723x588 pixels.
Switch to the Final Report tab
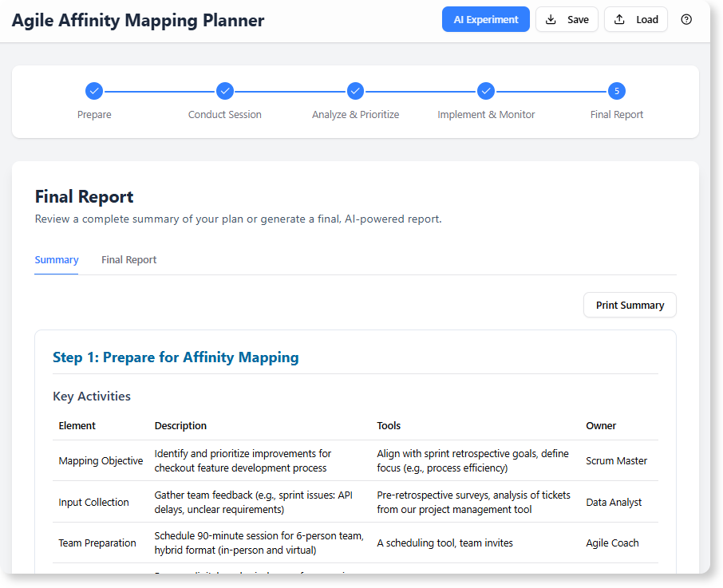click(128, 259)
